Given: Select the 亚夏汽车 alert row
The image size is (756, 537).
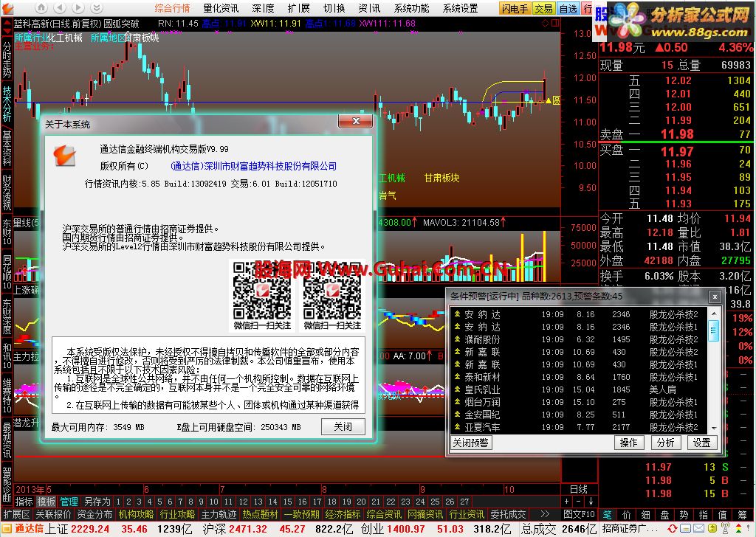Looking at the screenshot, I should (579, 427).
